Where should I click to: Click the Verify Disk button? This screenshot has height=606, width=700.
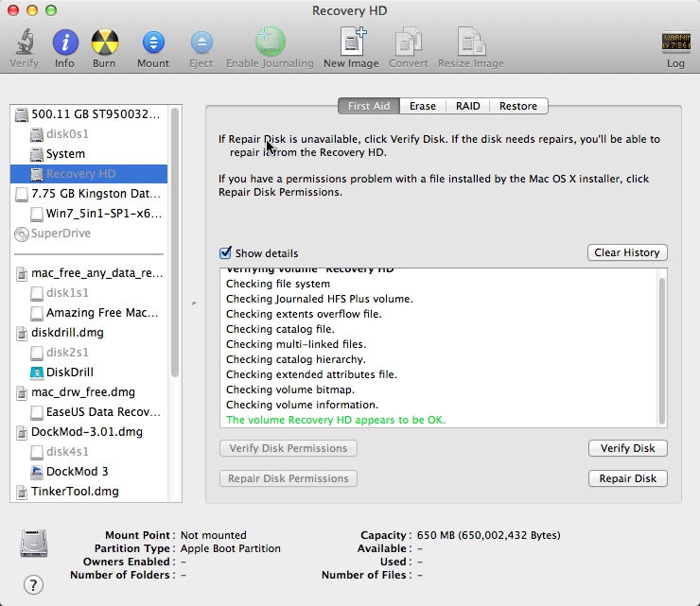[x=628, y=448]
